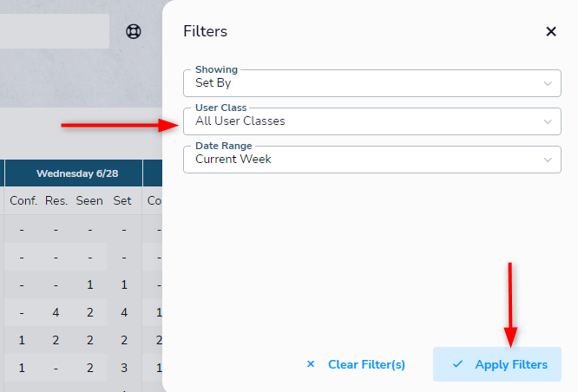Viewport: 578px width, 392px height.
Task: Open the Showing dropdown
Action: pyautogui.click(x=372, y=83)
